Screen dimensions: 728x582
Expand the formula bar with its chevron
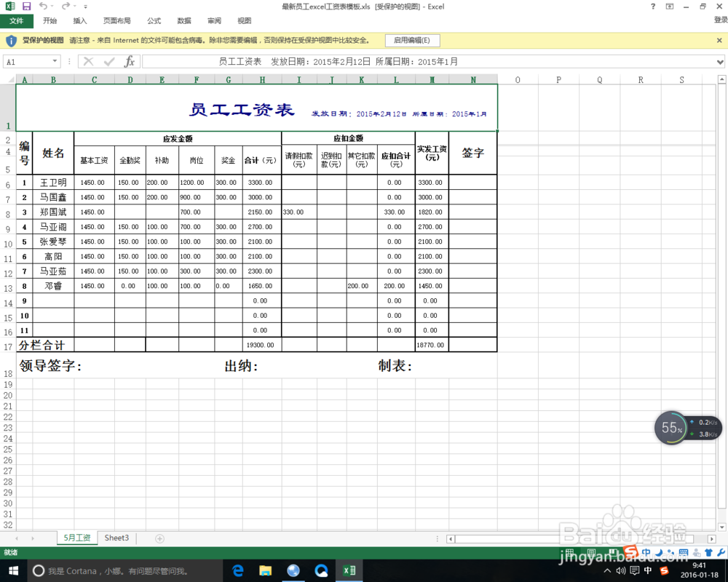coord(721,62)
